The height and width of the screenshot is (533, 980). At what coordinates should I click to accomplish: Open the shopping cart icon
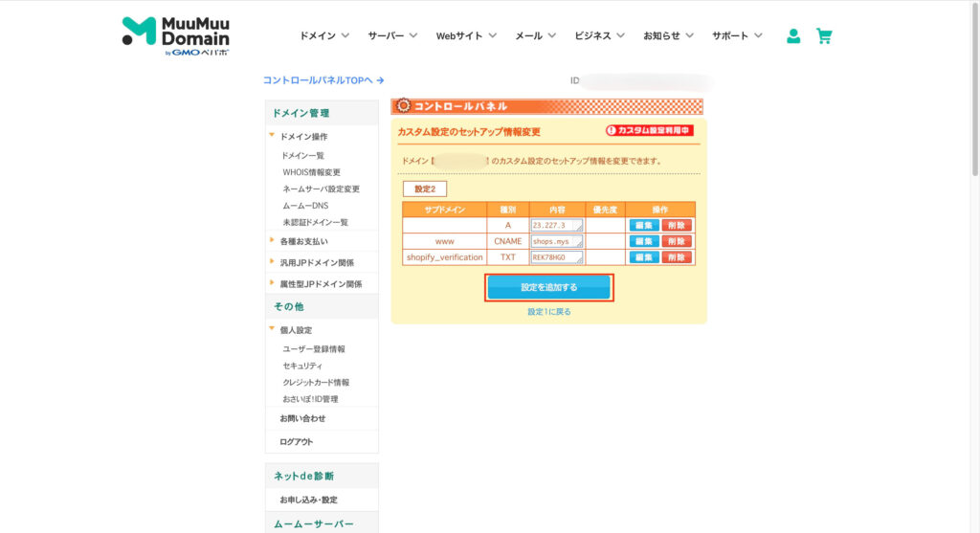pos(824,36)
